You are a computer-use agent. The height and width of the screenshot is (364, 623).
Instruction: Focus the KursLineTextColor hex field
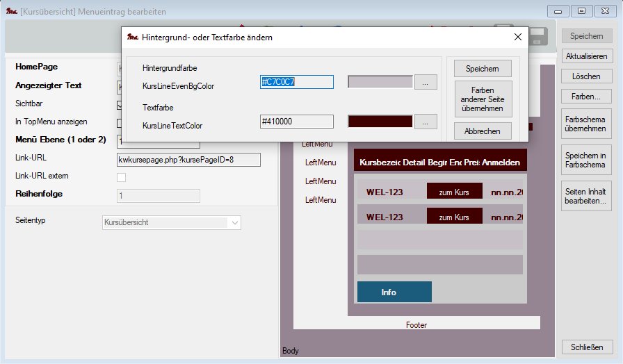[296, 122]
